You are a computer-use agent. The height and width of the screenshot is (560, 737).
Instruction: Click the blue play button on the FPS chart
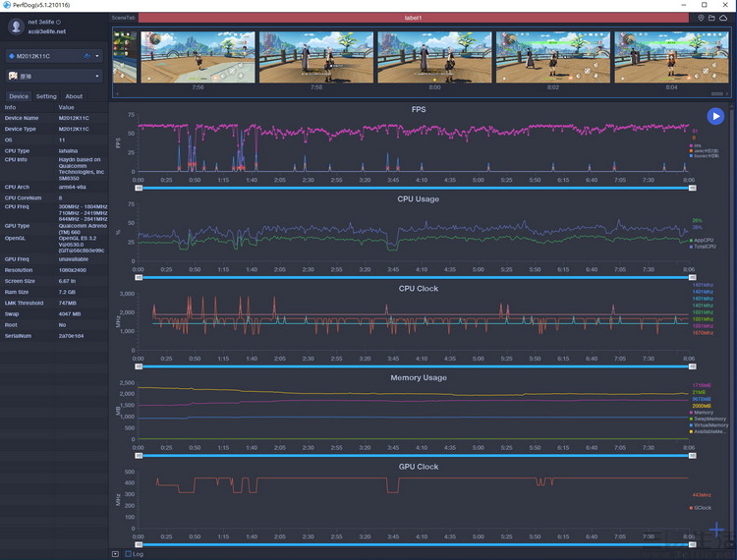(x=715, y=116)
